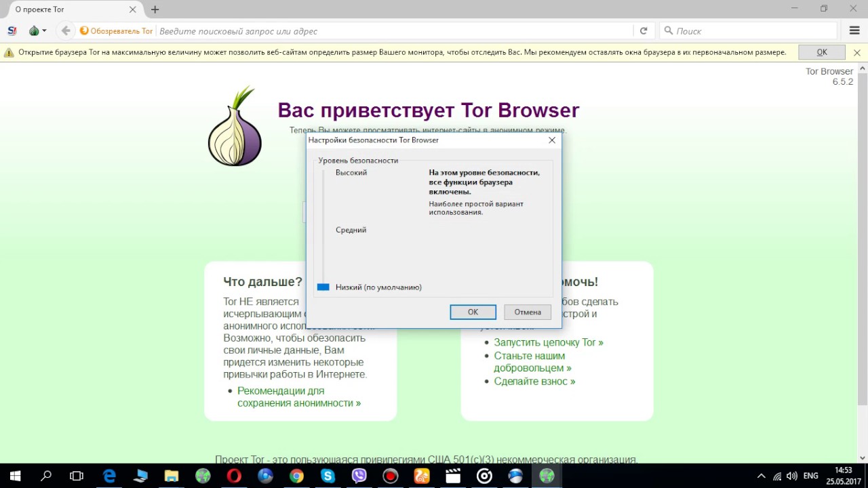Click the volume speaker tray icon
Viewport: 868px width, 488px height.
(791, 476)
